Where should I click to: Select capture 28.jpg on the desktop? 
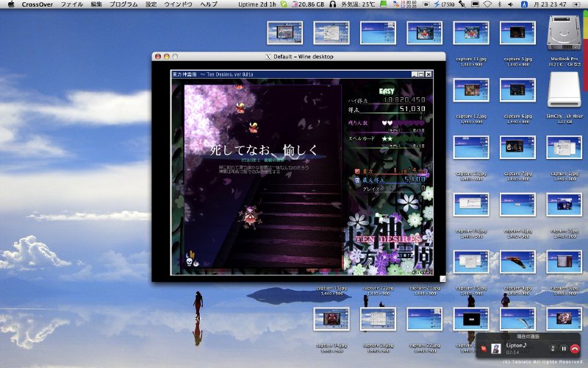378,319
